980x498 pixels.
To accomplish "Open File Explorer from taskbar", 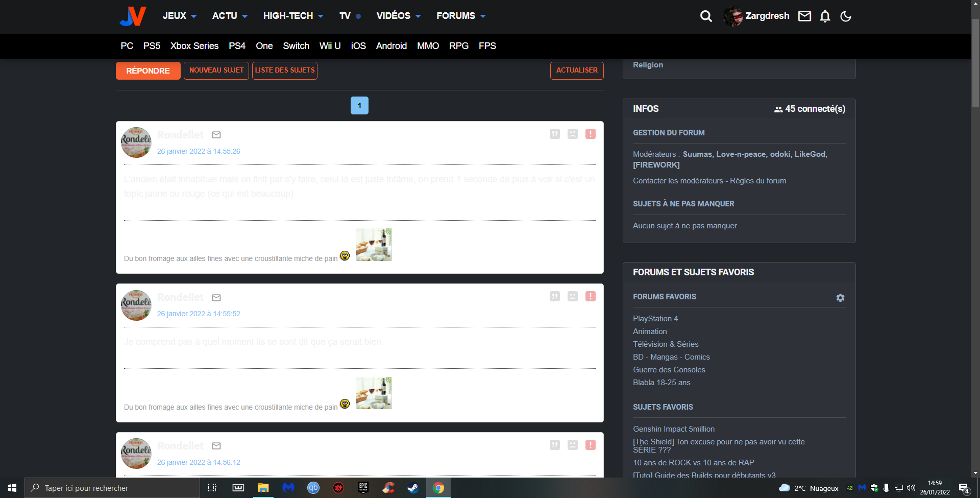I will coord(263,488).
